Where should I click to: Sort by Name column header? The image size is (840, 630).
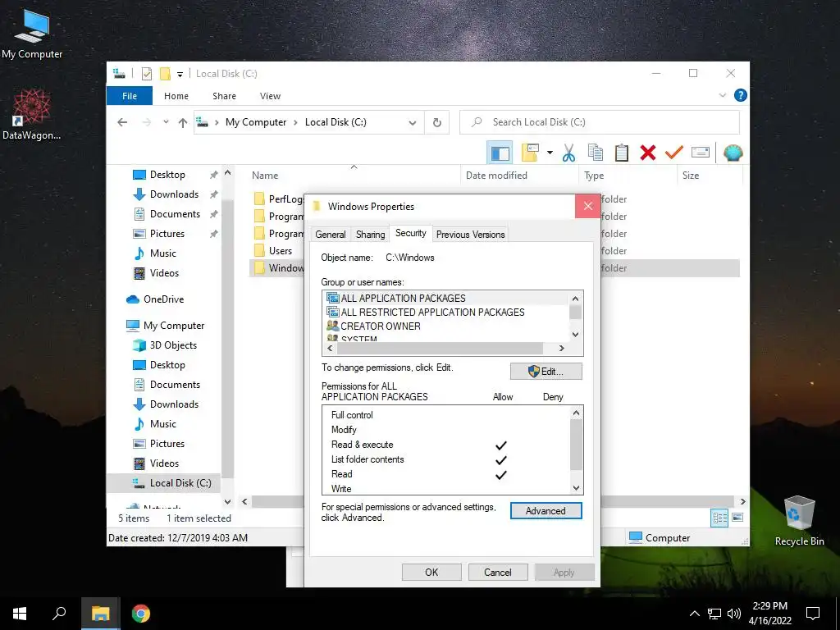[265, 176]
